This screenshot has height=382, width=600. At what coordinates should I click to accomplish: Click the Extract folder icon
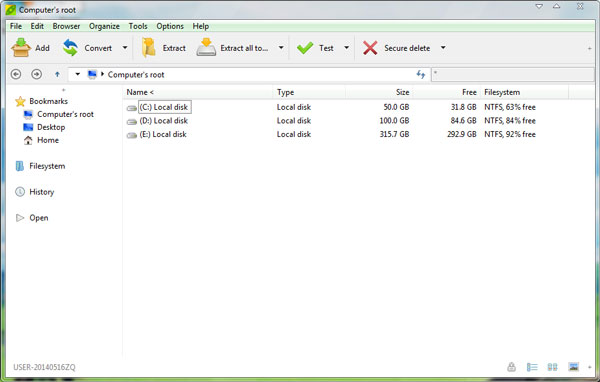148,48
